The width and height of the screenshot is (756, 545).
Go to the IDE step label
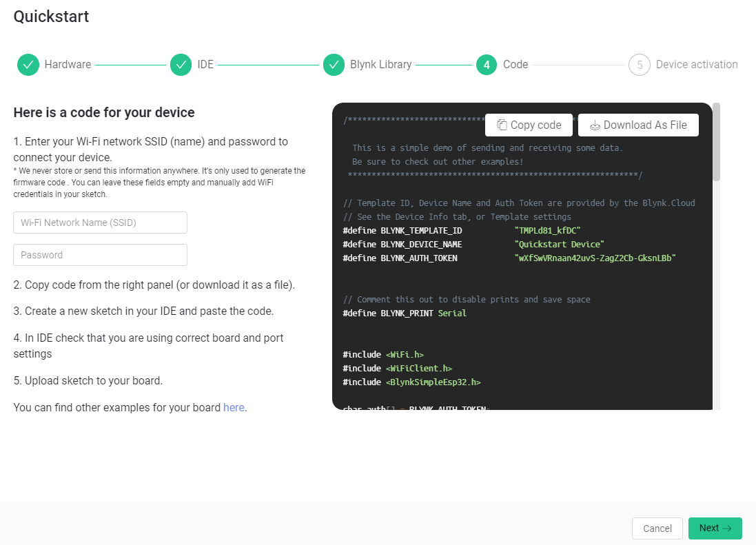point(205,65)
